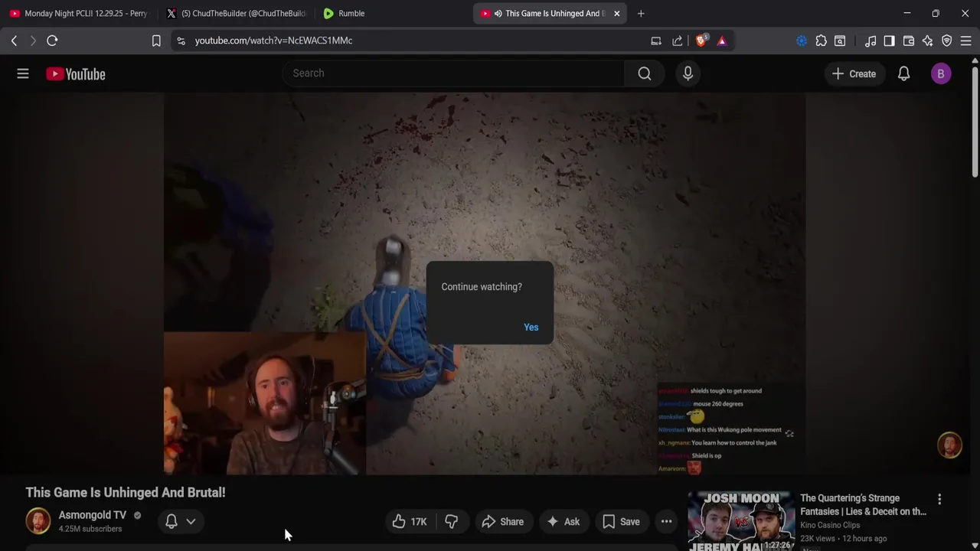
Task: Expand subscription notification options chevron
Action: (x=191, y=521)
